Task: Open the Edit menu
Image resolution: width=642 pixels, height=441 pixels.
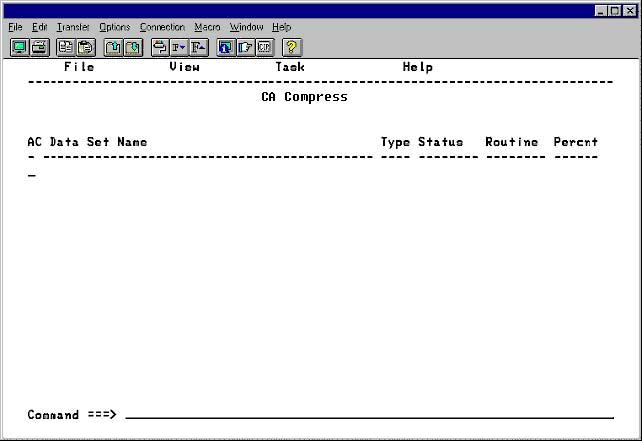Action: click(x=40, y=27)
